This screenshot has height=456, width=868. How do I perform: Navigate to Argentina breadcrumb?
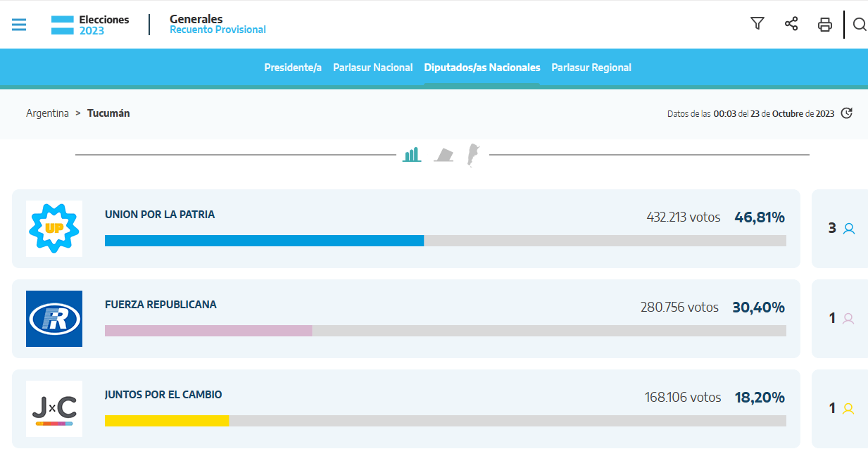point(48,113)
